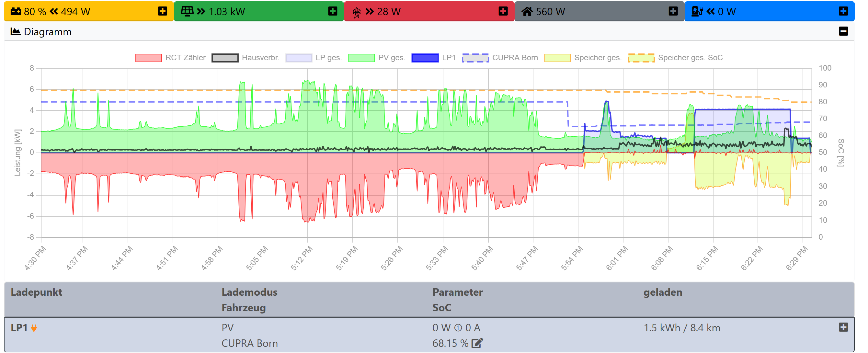Toggle Hausverbr. dataset visibility

tap(260, 58)
